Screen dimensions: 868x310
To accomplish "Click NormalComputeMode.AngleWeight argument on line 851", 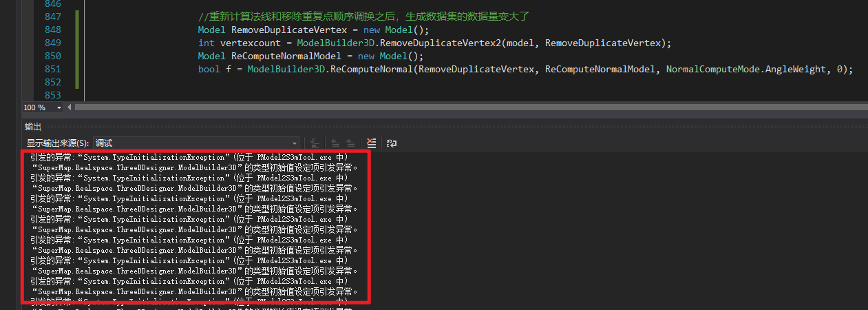I will [745, 69].
